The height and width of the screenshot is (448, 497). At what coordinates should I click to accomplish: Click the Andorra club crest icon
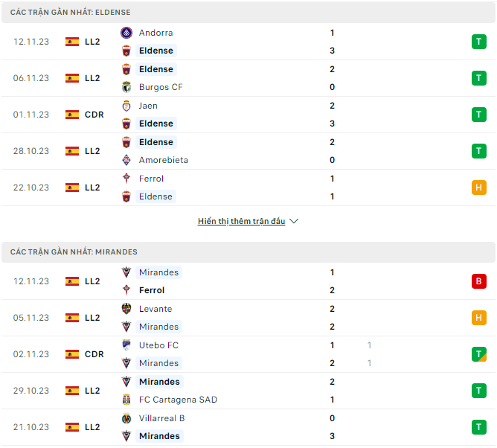126,33
